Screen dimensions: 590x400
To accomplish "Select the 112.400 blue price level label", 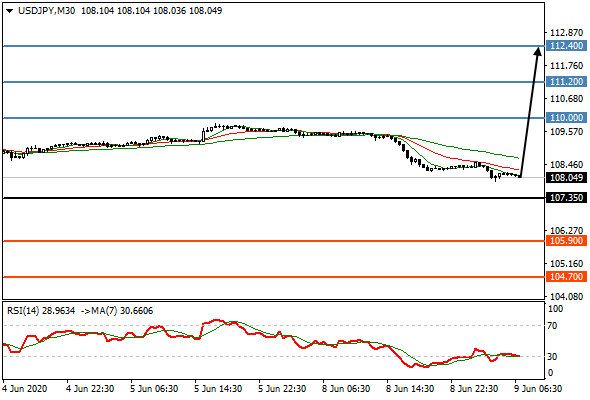I will [x=566, y=46].
